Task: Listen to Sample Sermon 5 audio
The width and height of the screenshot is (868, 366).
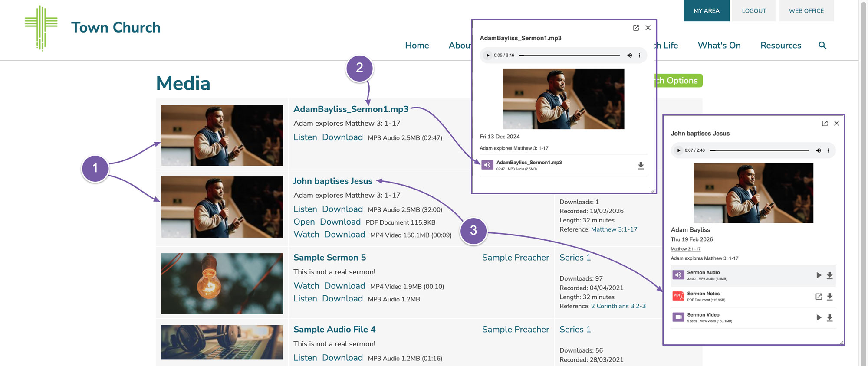Action: pos(305,298)
